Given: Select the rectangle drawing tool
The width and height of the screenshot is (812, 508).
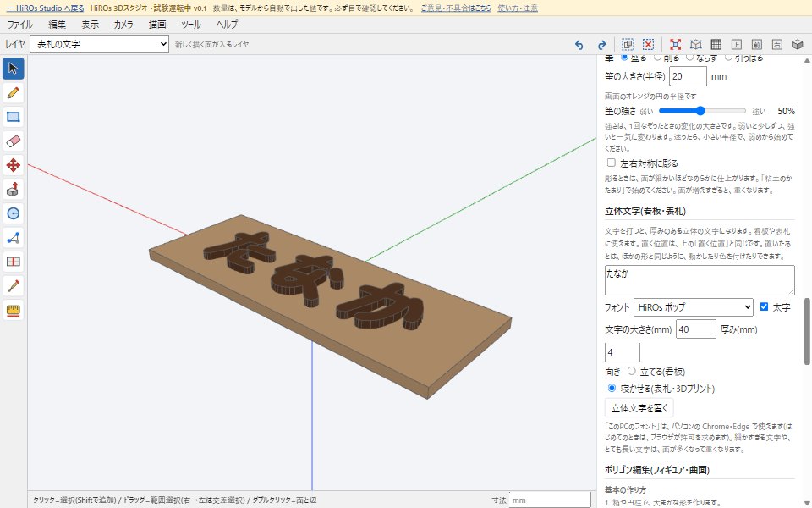Looking at the screenshot, I should [x=14, y=117].
